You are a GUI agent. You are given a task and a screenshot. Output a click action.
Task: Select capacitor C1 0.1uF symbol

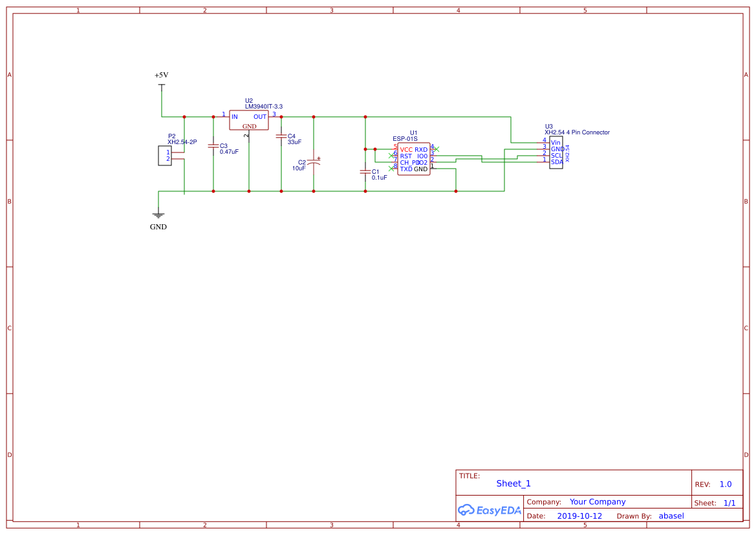365,173
